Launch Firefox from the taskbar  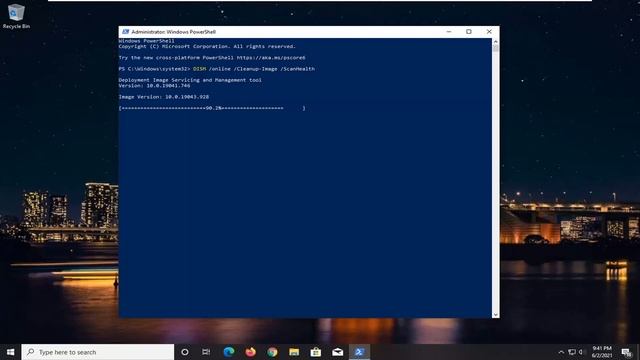[251, 352]
